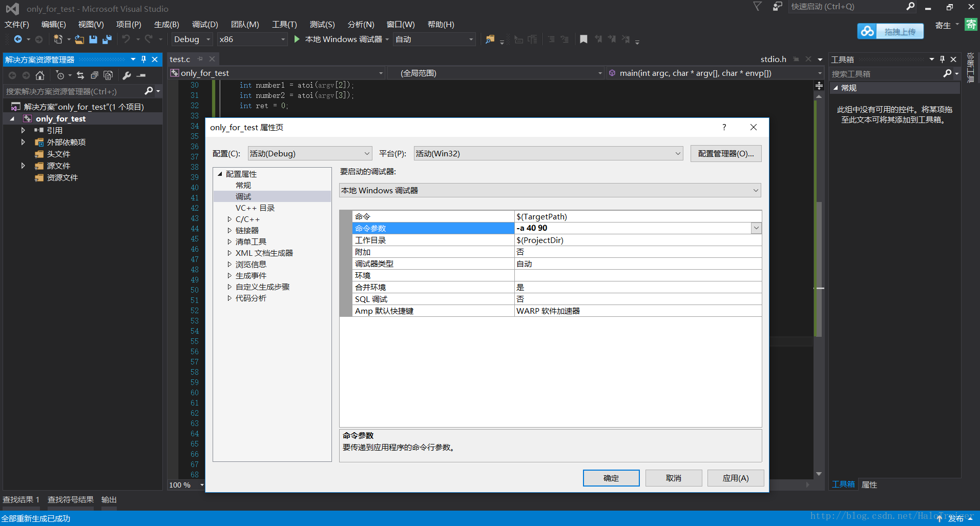Switch to the test.c editor tab
The width and height of the screenshot is (980, 526).
(180, 59)
